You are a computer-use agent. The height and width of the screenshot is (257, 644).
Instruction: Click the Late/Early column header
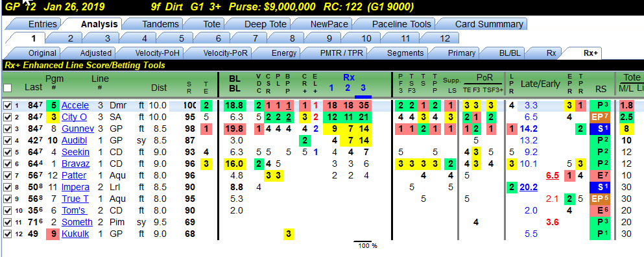tap(540, 84)
